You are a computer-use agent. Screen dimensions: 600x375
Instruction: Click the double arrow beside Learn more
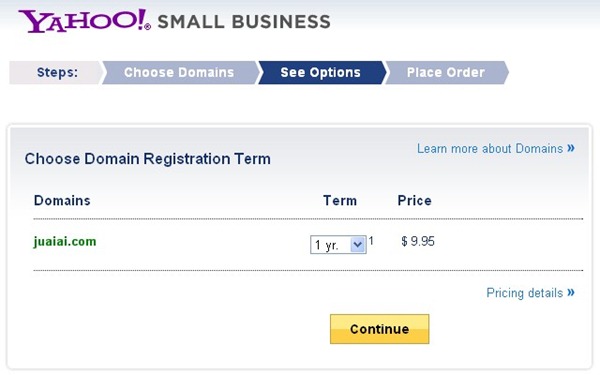571,148
